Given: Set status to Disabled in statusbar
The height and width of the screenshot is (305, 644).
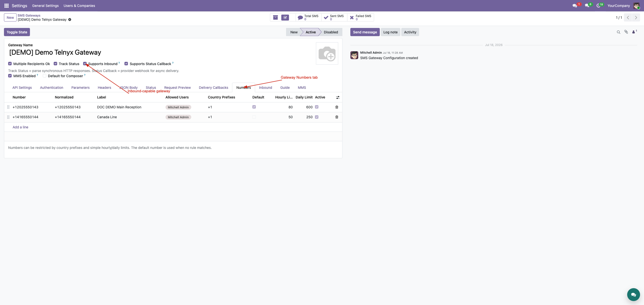Looking at the screenshot, I should click(x=331, y=32).
